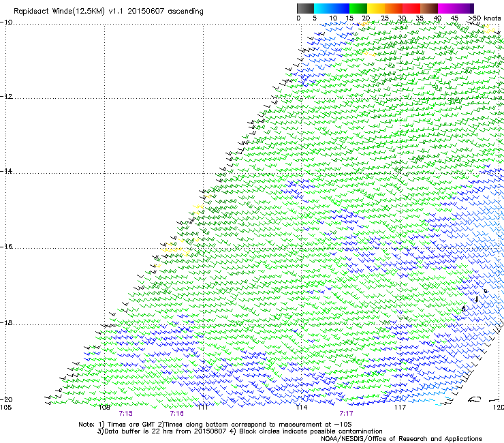504x443 pixels.
Task: Click the '7:15' purple time label
Action: pos(126,414)
